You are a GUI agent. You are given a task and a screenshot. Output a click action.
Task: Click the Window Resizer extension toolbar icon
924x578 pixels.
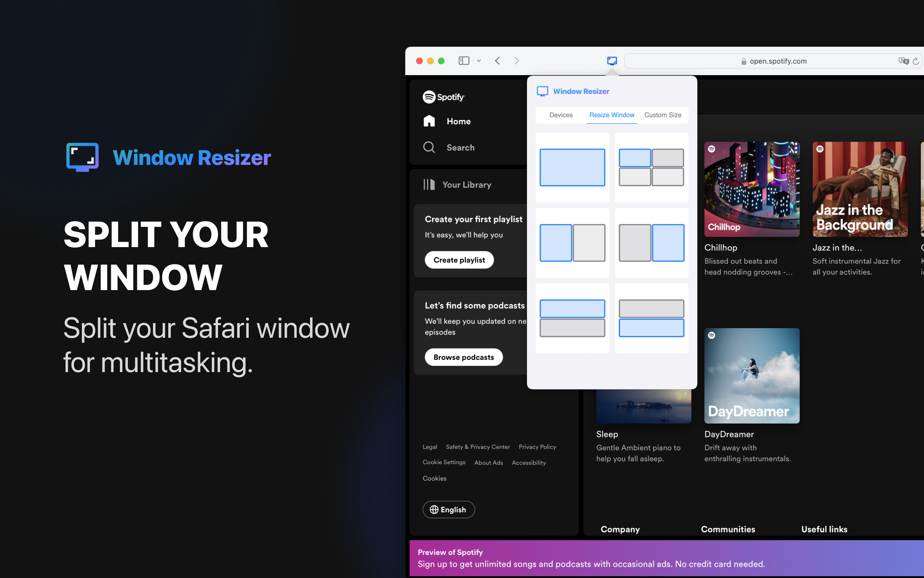coord(612,61)
